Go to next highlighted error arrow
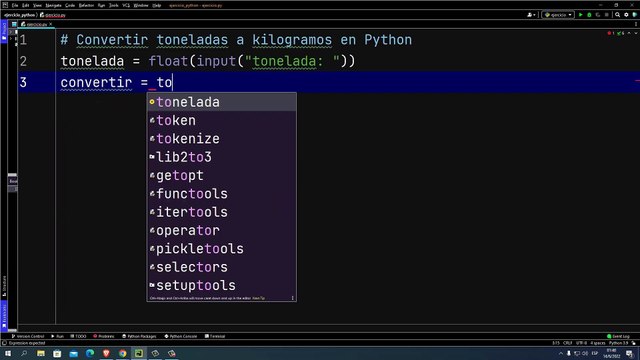The image size is (640, 360). pos(636,33)
